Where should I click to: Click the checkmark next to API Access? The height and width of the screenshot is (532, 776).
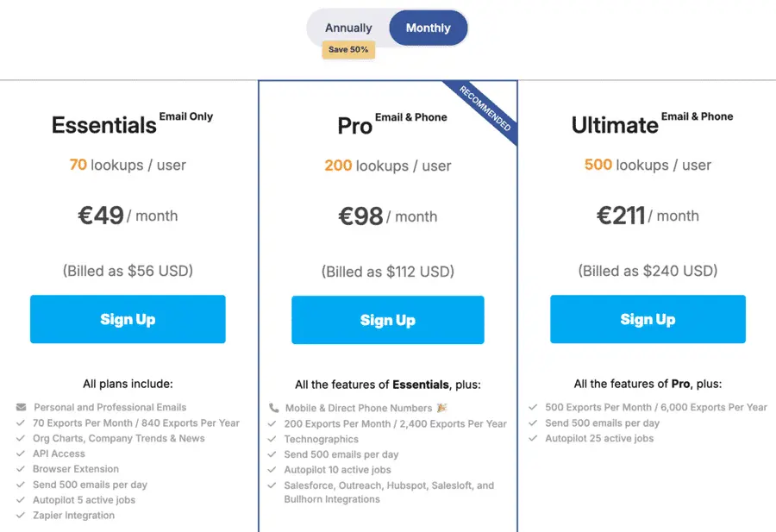pyautogui.click(x=22, y=454)
